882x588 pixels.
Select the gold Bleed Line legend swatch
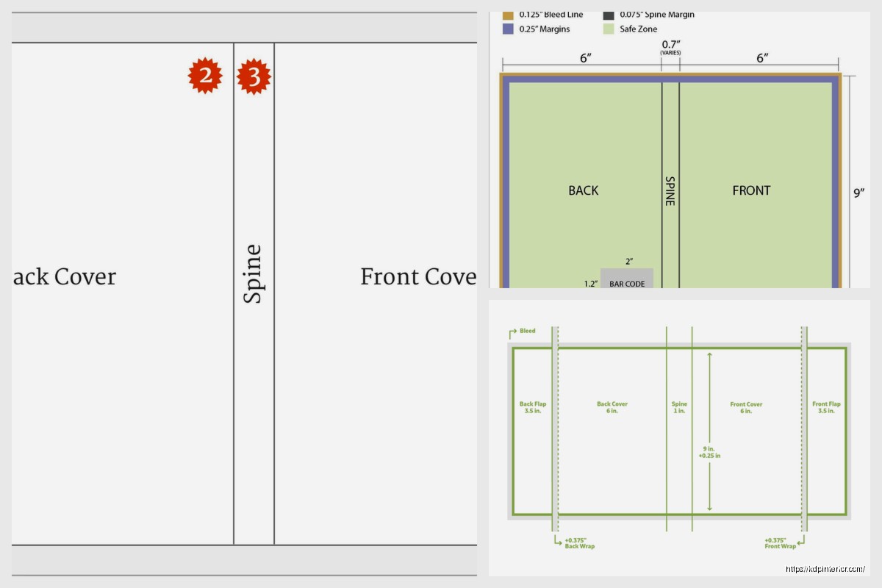tap(507, 15)
